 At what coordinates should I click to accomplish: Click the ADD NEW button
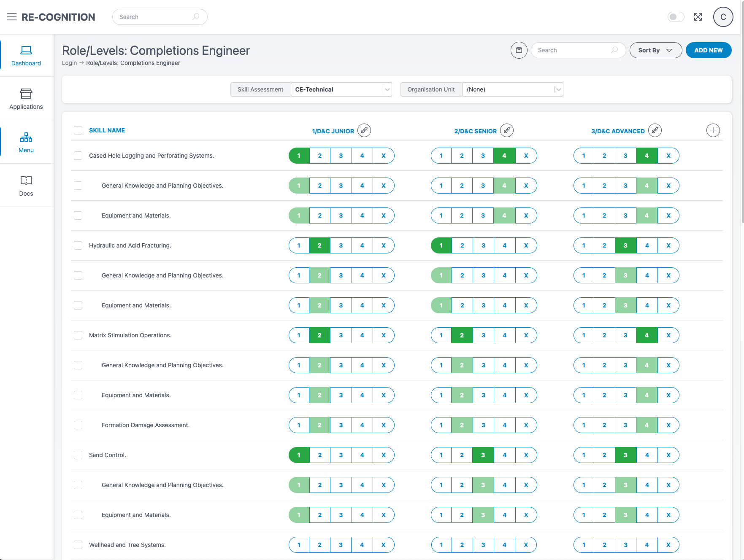(x=708, y=50)
